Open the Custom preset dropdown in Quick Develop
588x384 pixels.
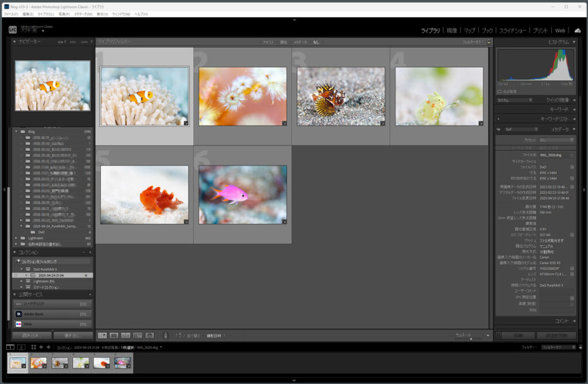[514, 100]
